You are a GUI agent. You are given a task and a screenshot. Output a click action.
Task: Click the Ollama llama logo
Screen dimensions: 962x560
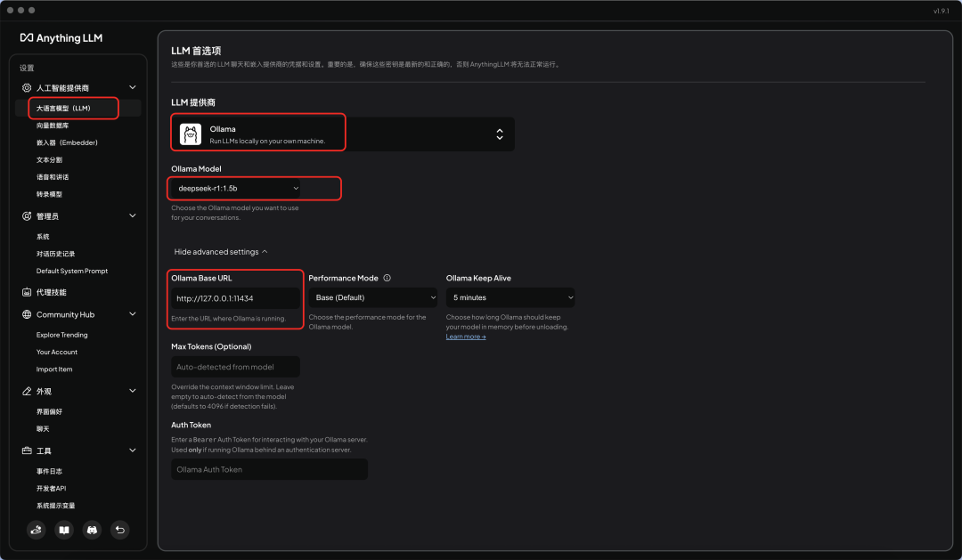click(191, 134)
